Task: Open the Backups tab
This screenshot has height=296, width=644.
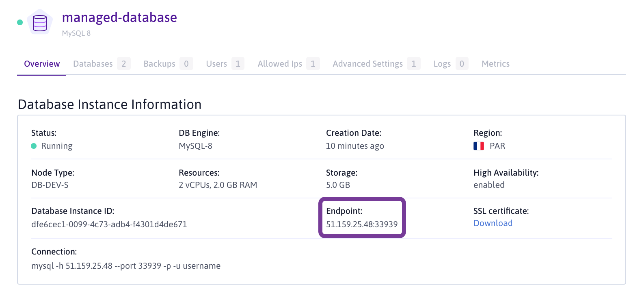Action: (159, 64)
